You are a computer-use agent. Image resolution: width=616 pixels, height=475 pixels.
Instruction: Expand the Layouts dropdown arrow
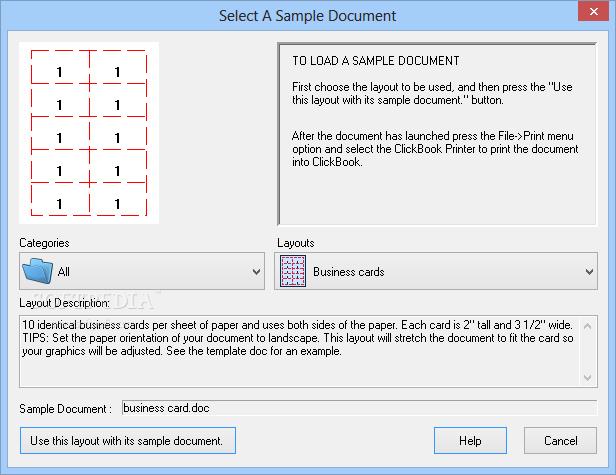tap(589, 272)
